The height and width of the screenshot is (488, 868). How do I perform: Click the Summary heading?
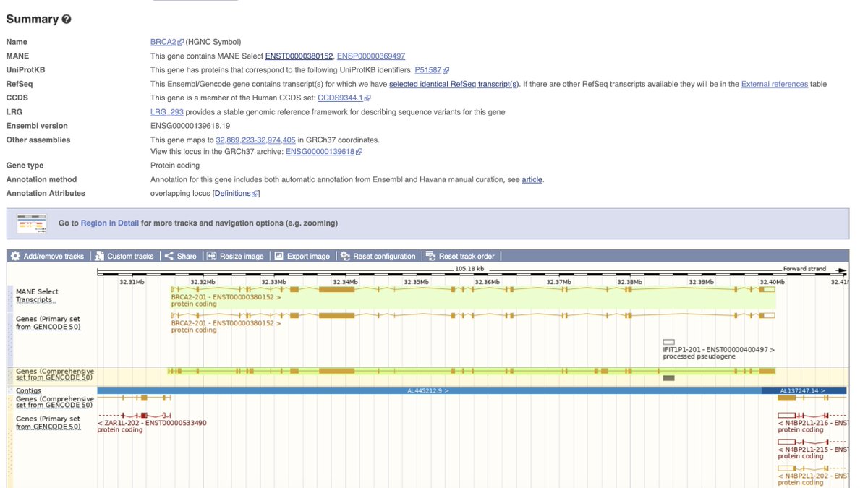(33, 20)
